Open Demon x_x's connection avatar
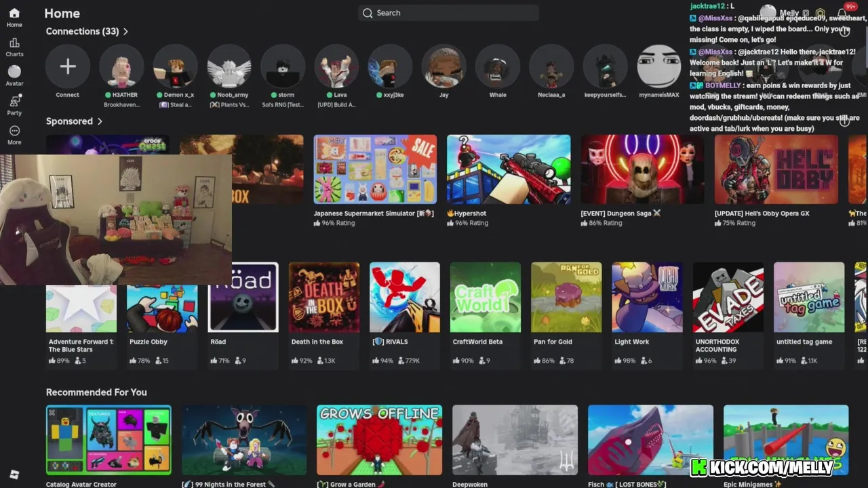Screen dimensions: 868x488 click(175, 66)
